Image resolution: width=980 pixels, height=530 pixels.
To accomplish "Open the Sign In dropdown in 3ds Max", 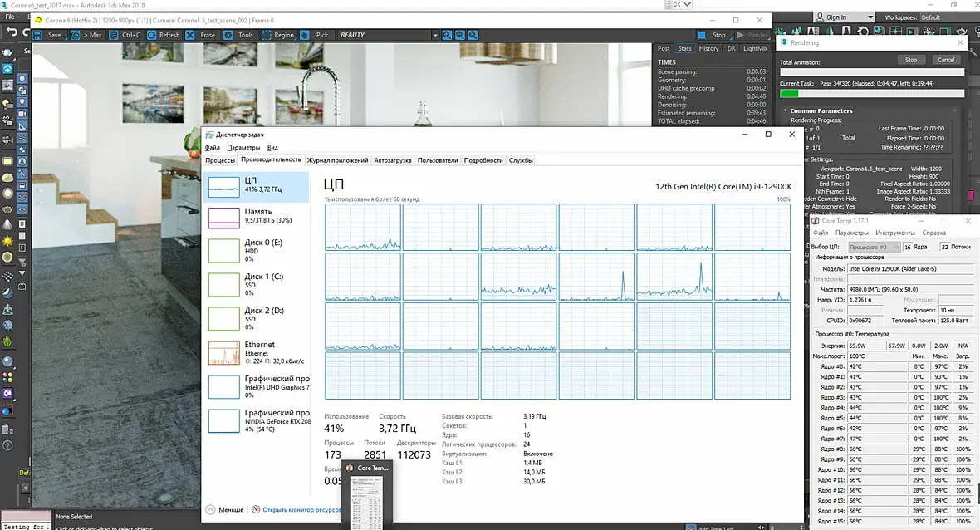I will 845,17.
